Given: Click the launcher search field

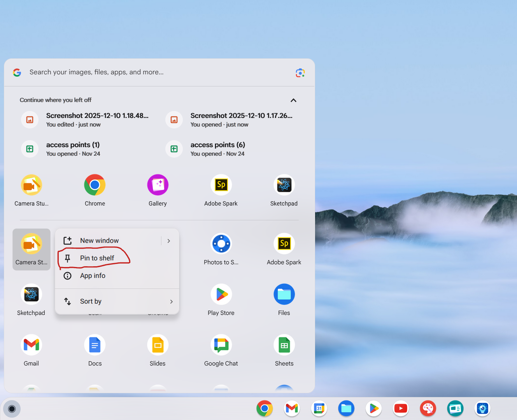Looking at the screenshot, I should coord(156,72).
